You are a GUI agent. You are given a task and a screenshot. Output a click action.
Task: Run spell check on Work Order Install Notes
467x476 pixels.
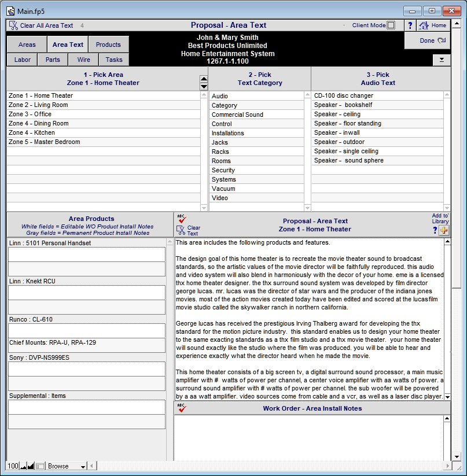tap(182, 408)
